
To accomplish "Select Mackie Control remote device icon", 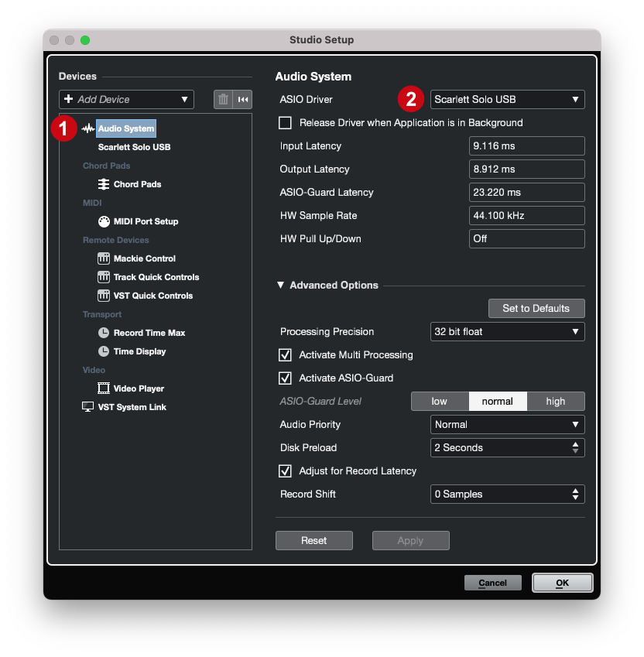I will pyautogui.click(x=104, y=258).
